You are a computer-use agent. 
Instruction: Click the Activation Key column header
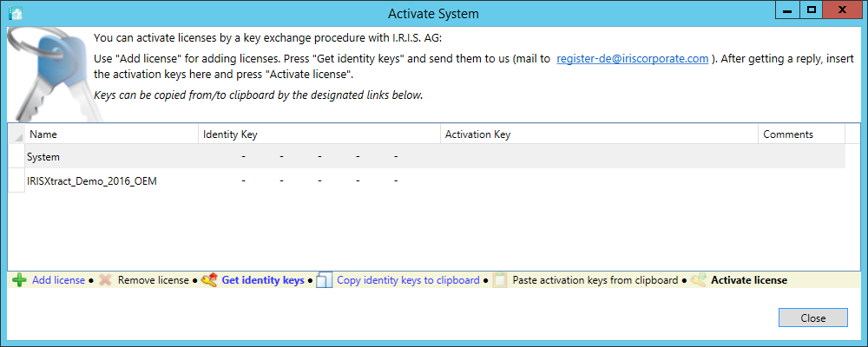tap(598, 134)
